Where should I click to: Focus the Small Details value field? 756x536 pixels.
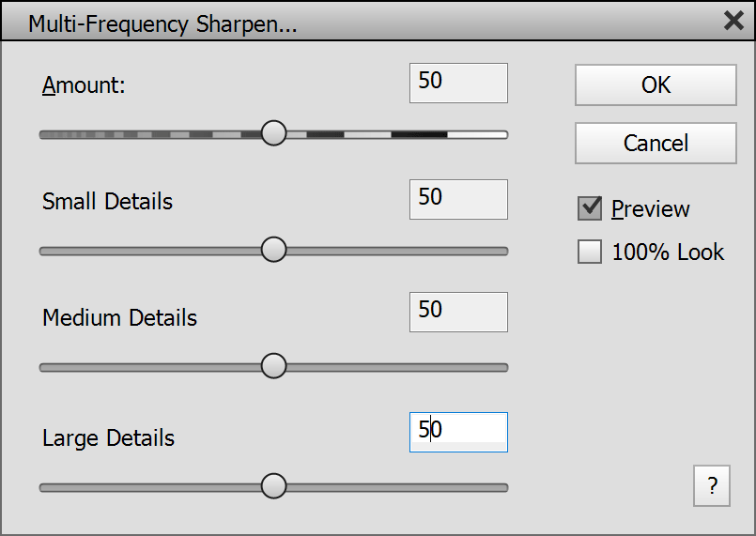click(458, 199)
